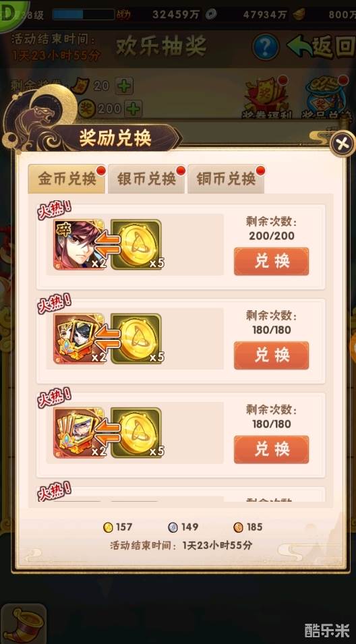Viewport: 356px width, 644px height.
Task: Click green plus beside ticket count 20
Action: (x=125, y=86)
